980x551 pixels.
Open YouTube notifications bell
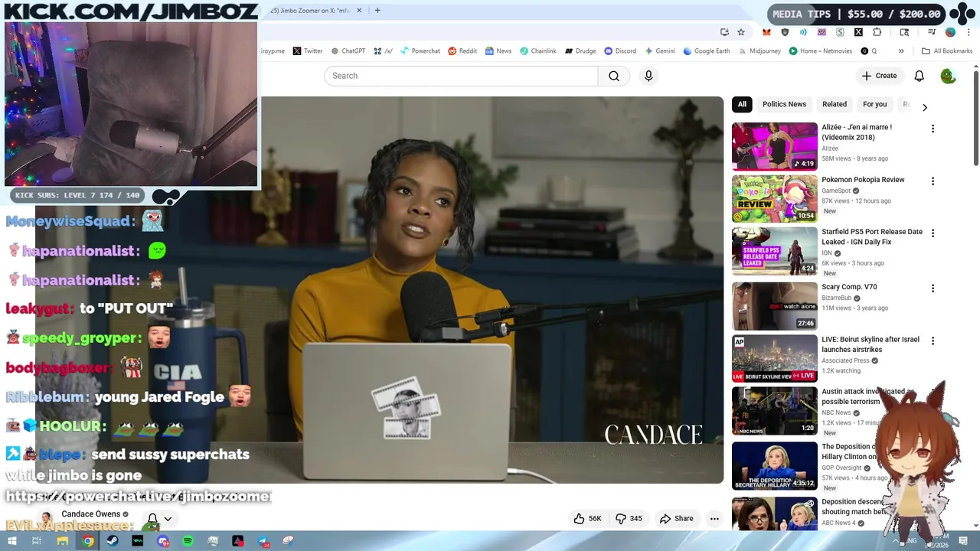pos(919,76)
